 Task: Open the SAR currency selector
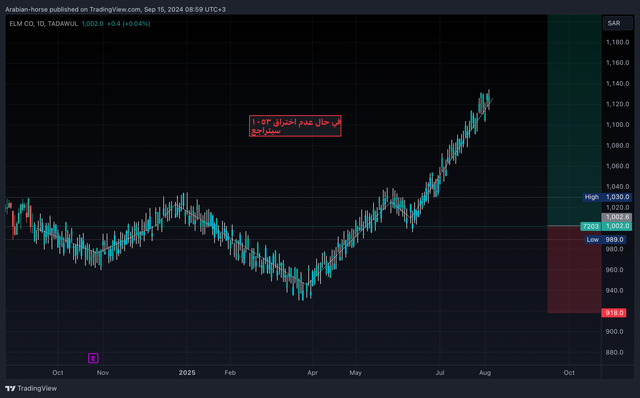click(x=618, y=23)
